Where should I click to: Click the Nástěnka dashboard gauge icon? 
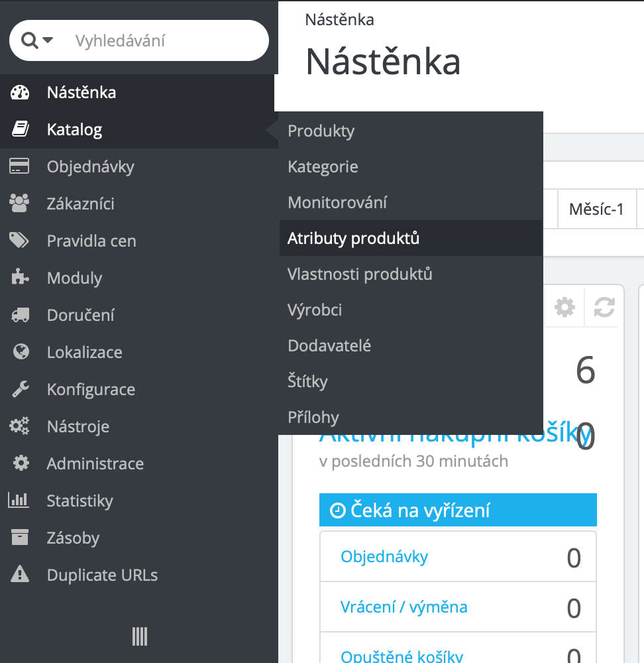pyautogui.click(x=20, y=92)
